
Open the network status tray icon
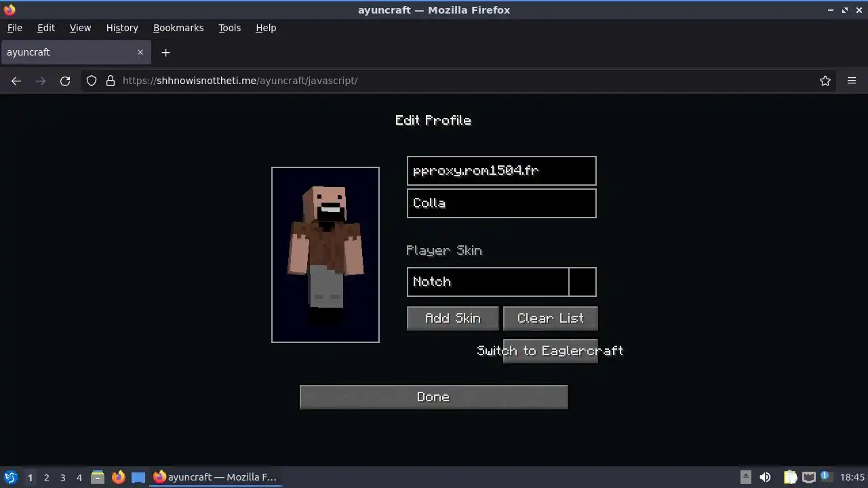coord(808,477)
